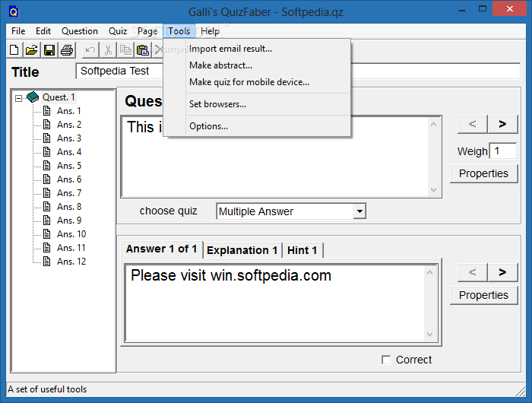This screenshot has width=532, height=403.
Task: Click the page icon beside Ans. 12
Action: 47,262
